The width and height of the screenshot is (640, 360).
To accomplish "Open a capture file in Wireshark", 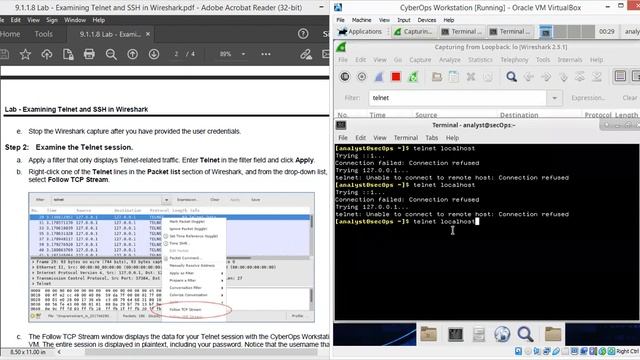I will click(x=437, y=77).
